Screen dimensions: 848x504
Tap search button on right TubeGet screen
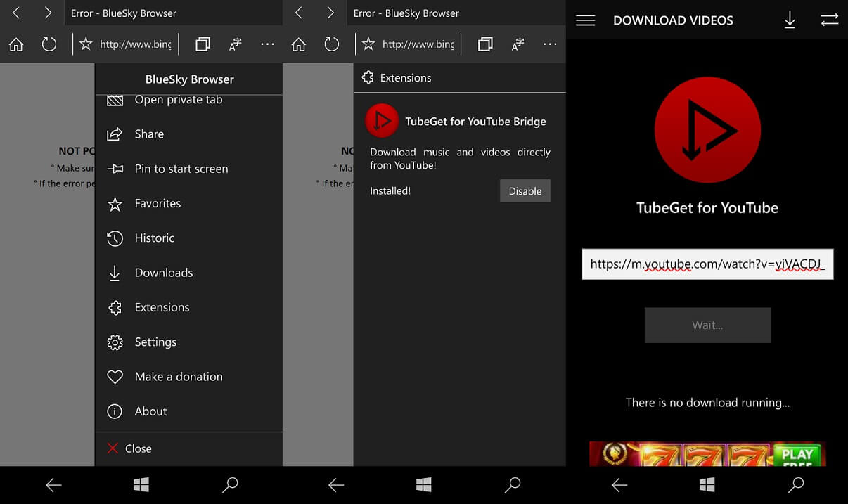point(796,484)
